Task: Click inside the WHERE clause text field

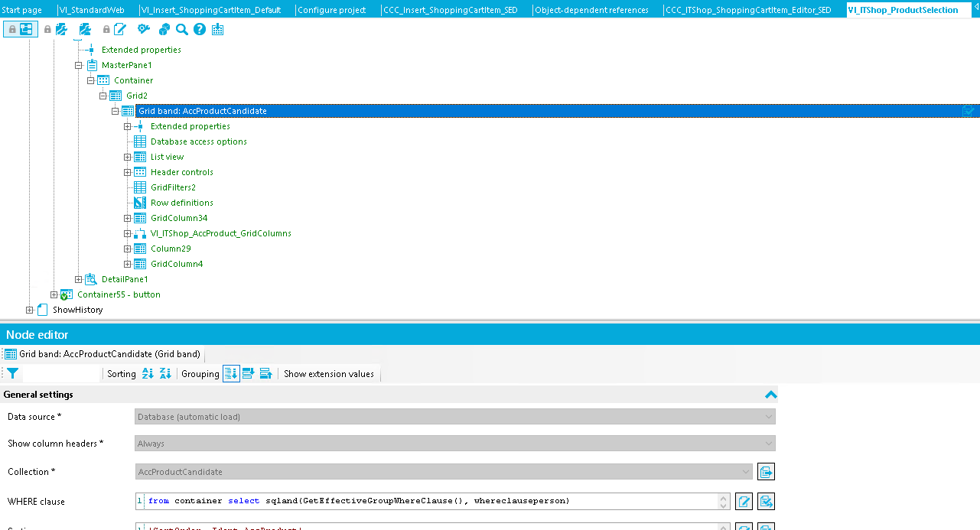Action: click(428, 502)
